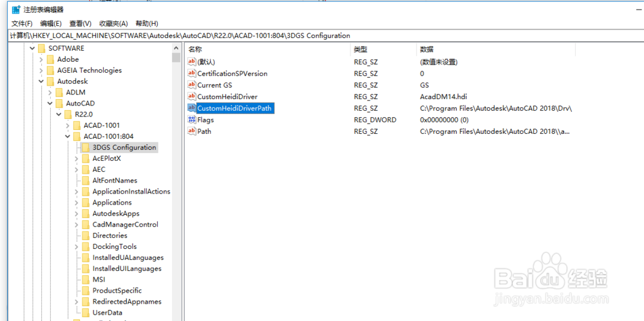The height and width of the screenshot is (321, 644).
Task: Click the registry path address bar
Action: pyautogui.click(x=326, y=36)
